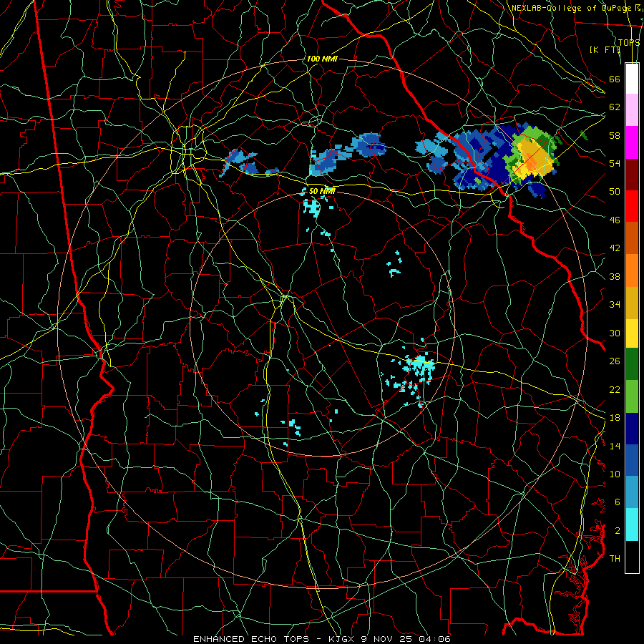This screenshot has width=644, height=644.
Task: Click the orange core of the northeast storm
Action: point(532,161)
